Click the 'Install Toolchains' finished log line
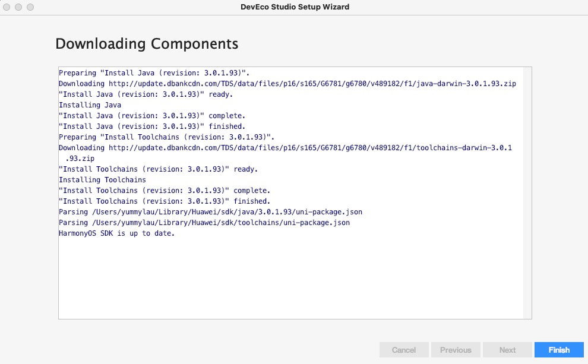Screen dimensions: 588x364 pyautogui.click(x=165, y=201)
